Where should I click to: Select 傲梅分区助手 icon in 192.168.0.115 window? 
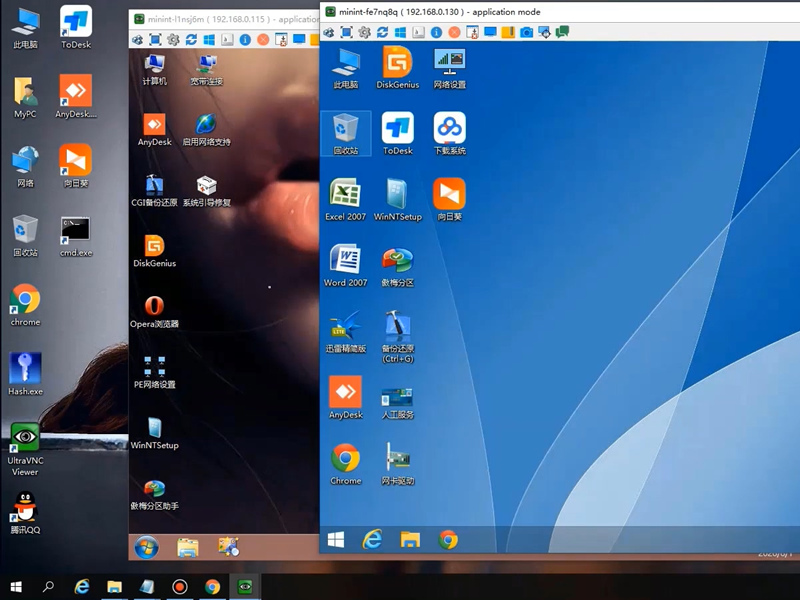154,494
